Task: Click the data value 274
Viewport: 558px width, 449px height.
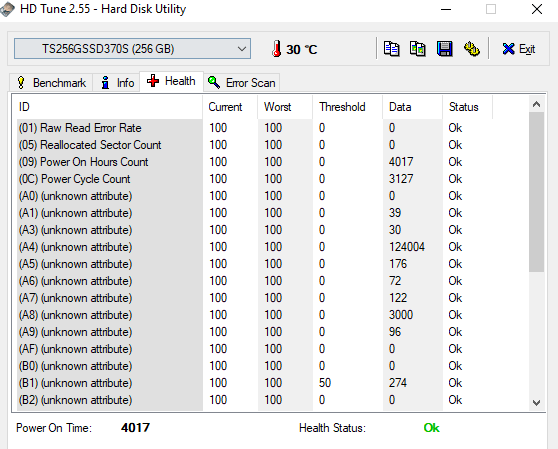Action: (398, 383)
